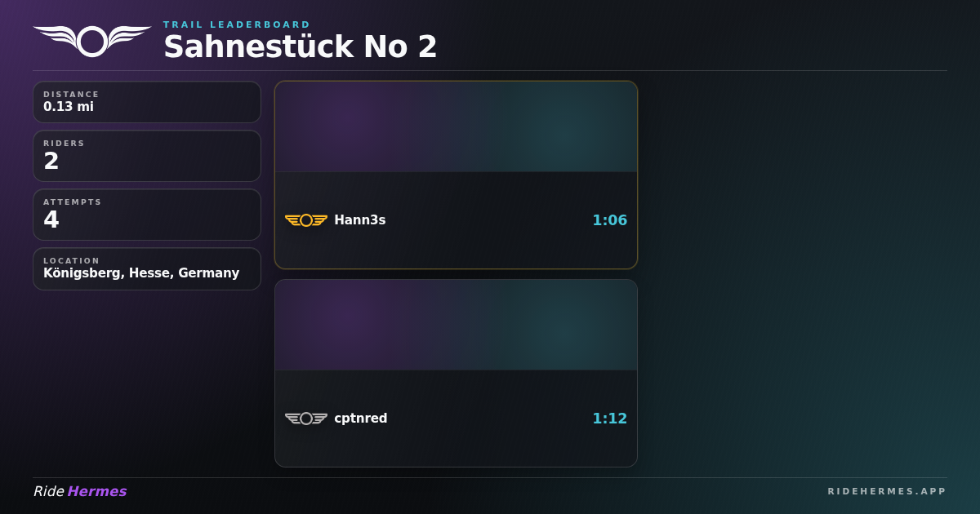The height and width of the screenshot is (514, 980).
Task: Click the winged Hermes logo in header
Action: [x=92, y=41]
